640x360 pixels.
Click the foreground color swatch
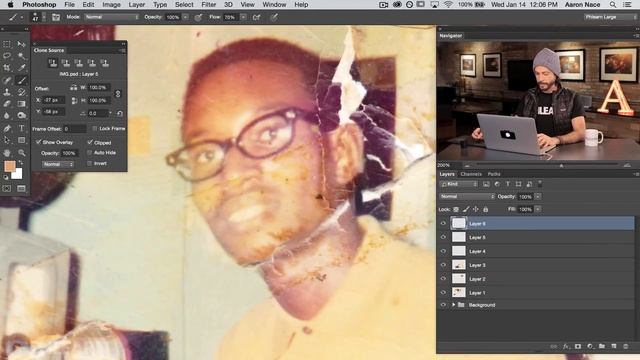click(9, 166)
